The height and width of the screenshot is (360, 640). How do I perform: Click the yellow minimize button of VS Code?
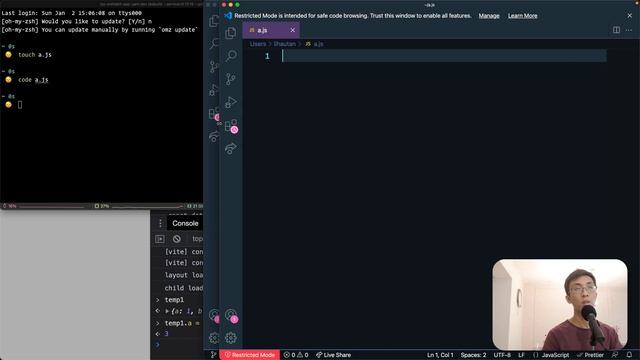231,4
